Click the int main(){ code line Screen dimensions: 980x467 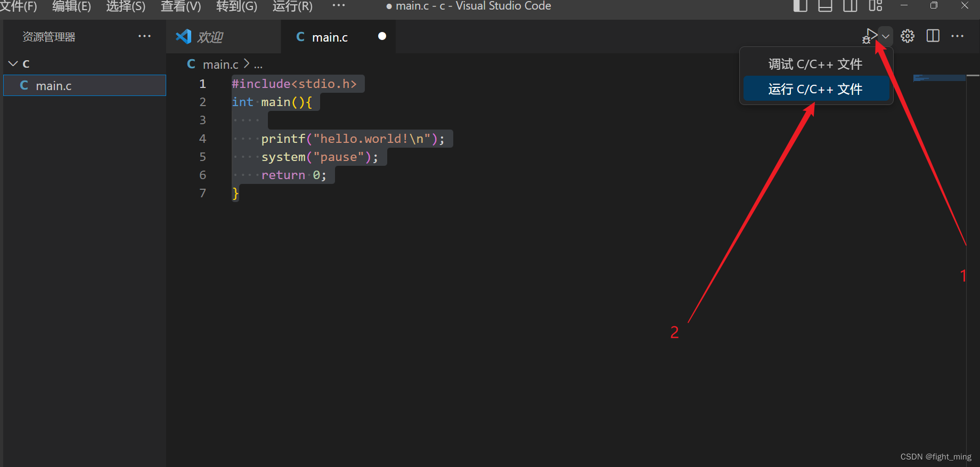click(x=272, y=102)
